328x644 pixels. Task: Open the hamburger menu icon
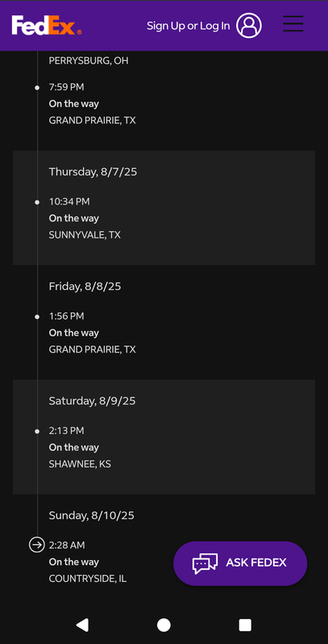click(x=293, y=24)
